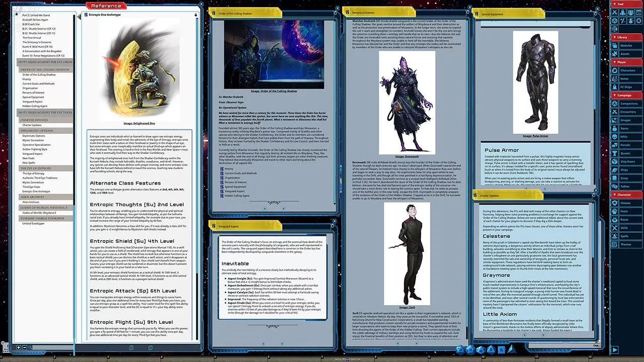The width and height of the screenshot is (644, 362).
Task: Click the Enlightened One image
Action: 139,69
